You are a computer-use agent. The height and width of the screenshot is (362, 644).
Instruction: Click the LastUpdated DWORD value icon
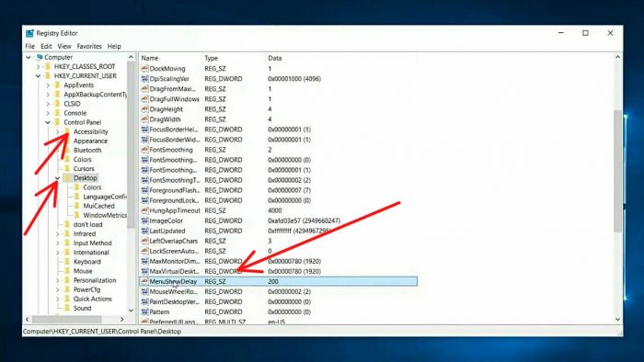pos(144,231)
